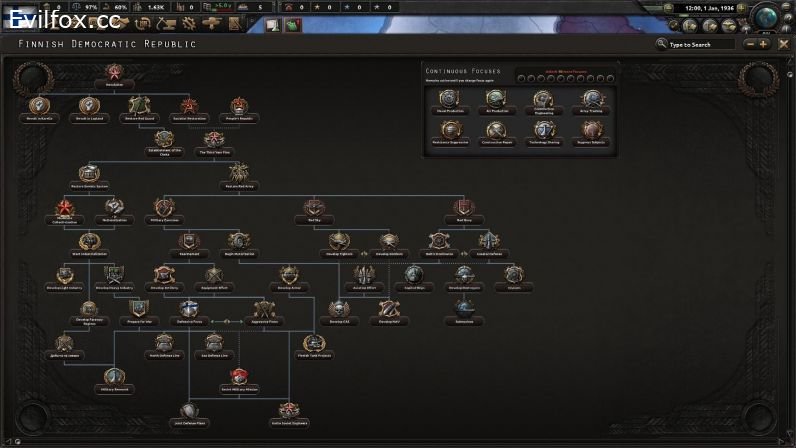The height and width of the screenshot is (448, 796).
Task: Enable Army Training continuous focus
Action: click(x=592, y=99)
